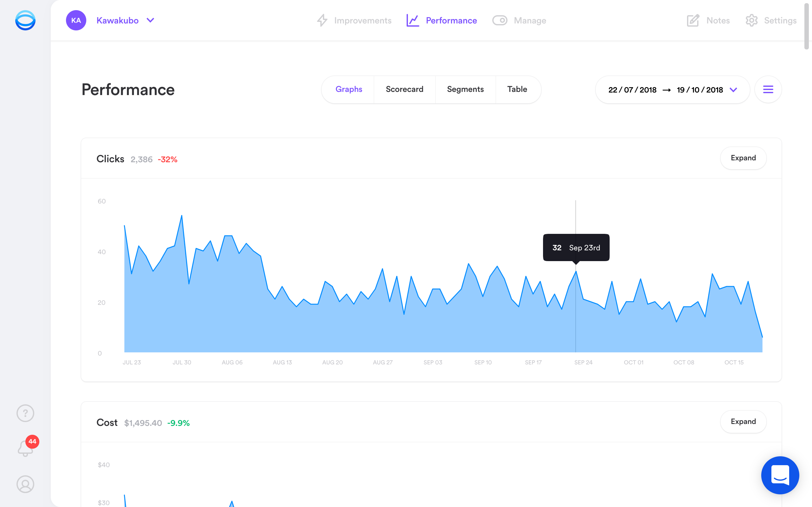Open notifications bell with 44 badge

pyautogui.click(x=26, y=448)
